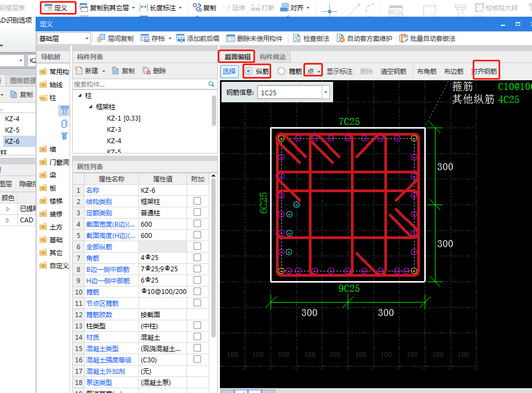
Task: Click the search magnifier icon
Action: click(211, 84)
